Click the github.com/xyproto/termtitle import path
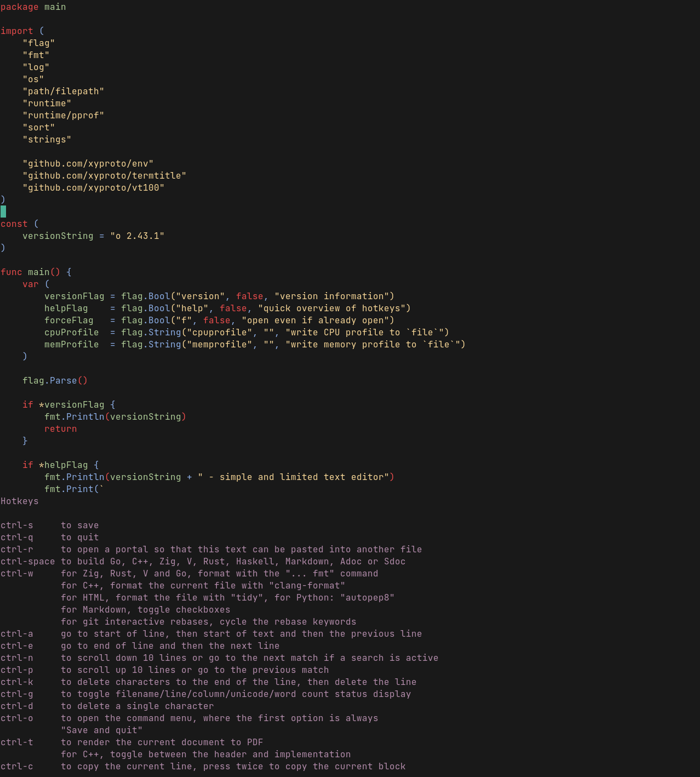This screenshot has width=700, height=777. (x=104, y=175)
